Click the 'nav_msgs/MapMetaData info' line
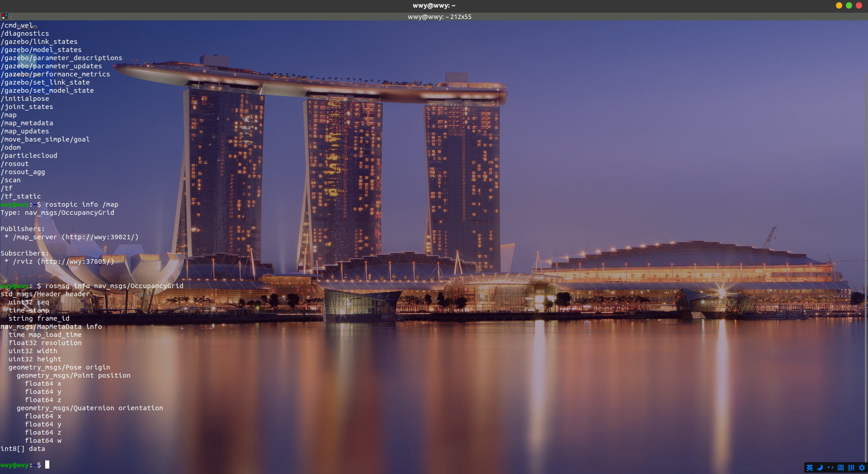The width and height of the screenshot is (868, 474). click(51, 327)
